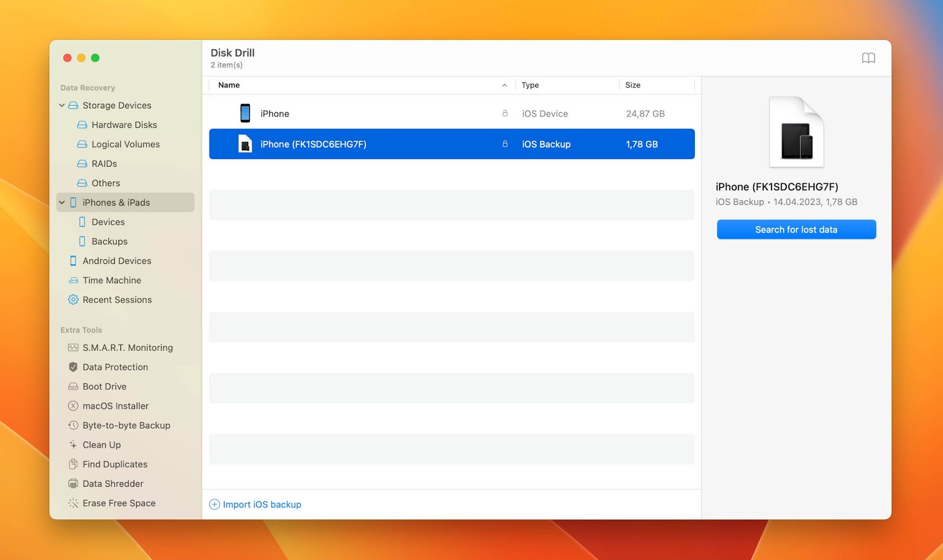The image size is (943, 560).
Task: Click Import iOS backup link
Action: 262,505
